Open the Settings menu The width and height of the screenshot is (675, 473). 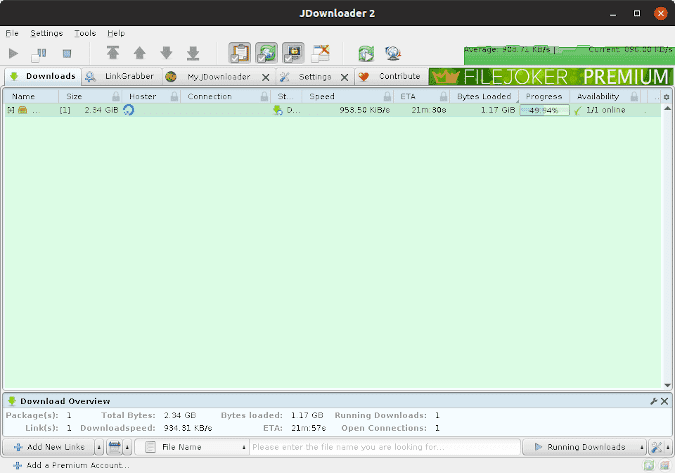pos(46,33)
